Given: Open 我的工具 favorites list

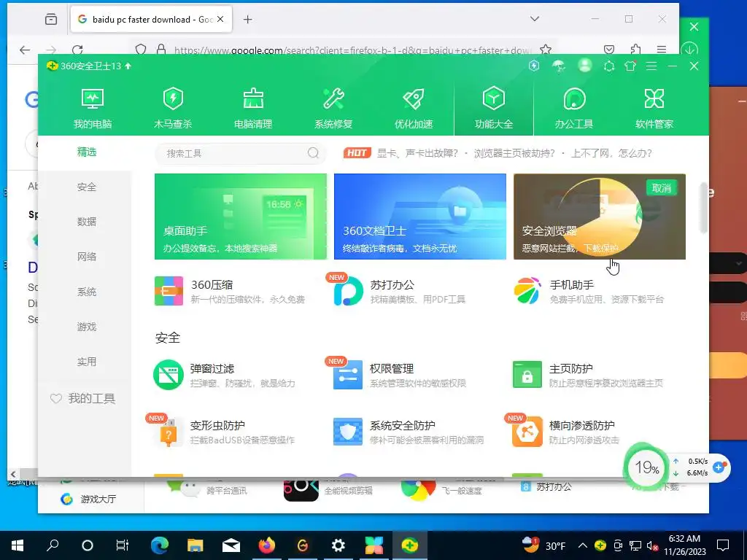Looking at the screenshot, I should coord(83,399).
